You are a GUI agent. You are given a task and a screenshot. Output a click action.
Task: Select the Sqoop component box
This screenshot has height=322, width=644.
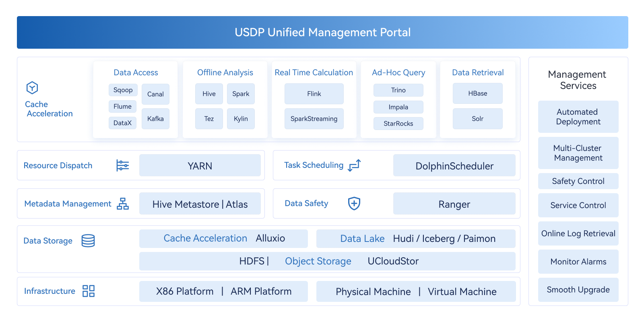pos(123,90)
